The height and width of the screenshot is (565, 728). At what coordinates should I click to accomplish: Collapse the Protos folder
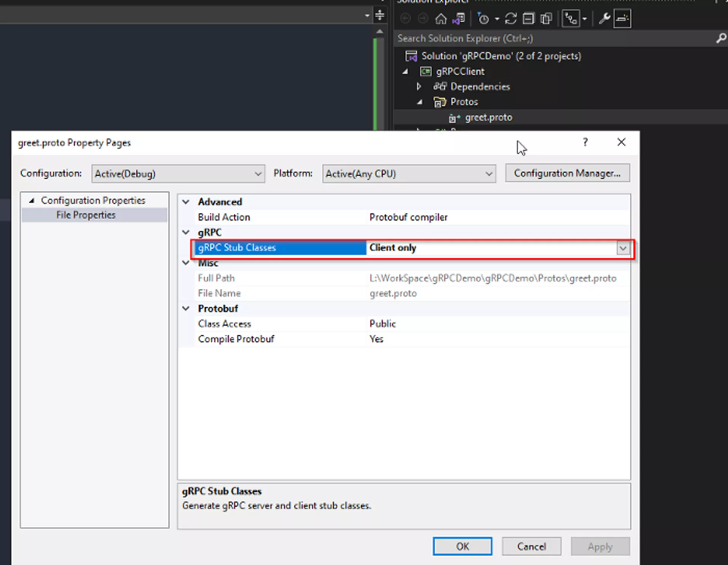420,102
